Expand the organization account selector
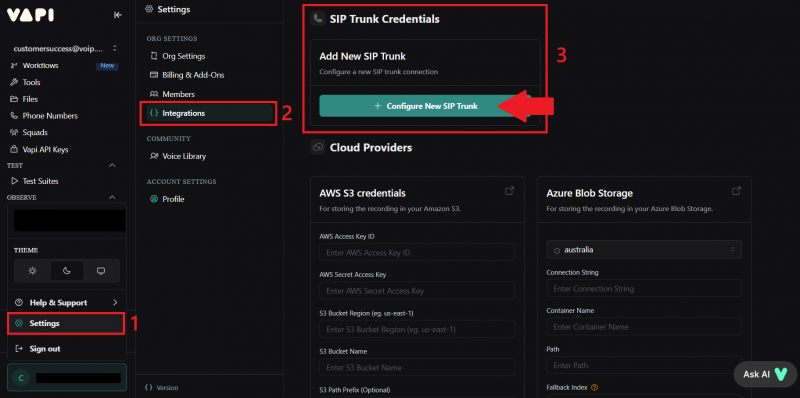Image resolution: width=800 pixels, height=398 pixels. [64, 49]
